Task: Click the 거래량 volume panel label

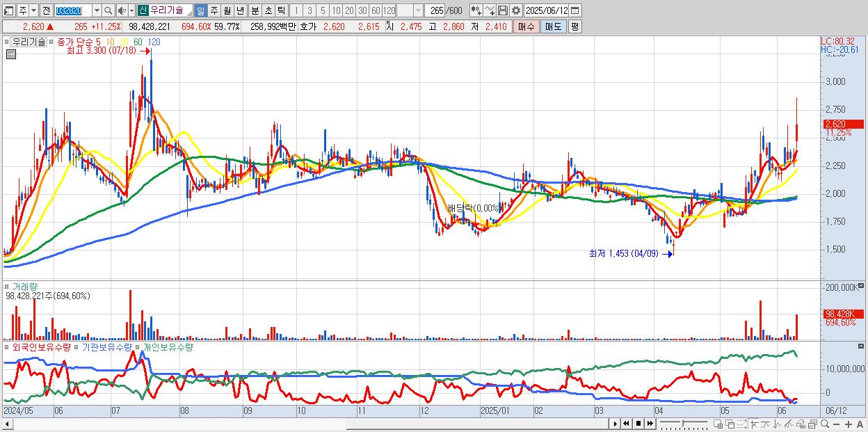Action: (25, 286)
